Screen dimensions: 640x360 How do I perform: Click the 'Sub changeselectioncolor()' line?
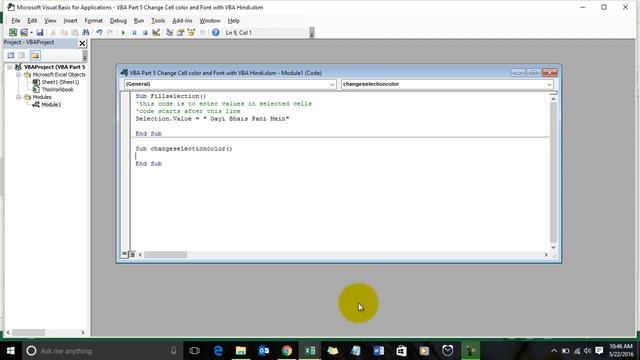pyautogui.click(x=184, y=149)
